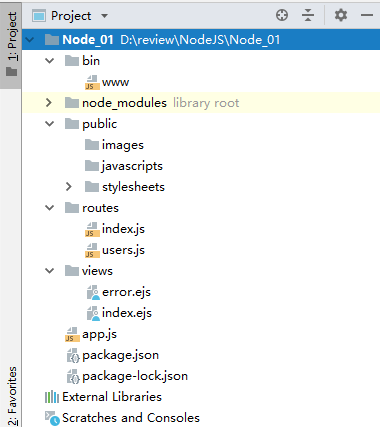Image resolution: width=380 pixels, height=427 pixels.
Task: Select the package.json file name
Action: pyautogui.click(x=120, y=355)
